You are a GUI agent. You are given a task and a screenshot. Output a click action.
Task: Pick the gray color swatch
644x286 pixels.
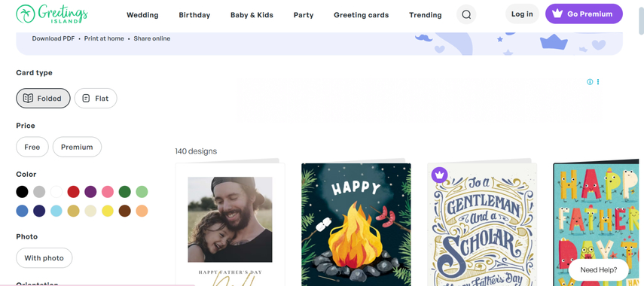[39, 192]
